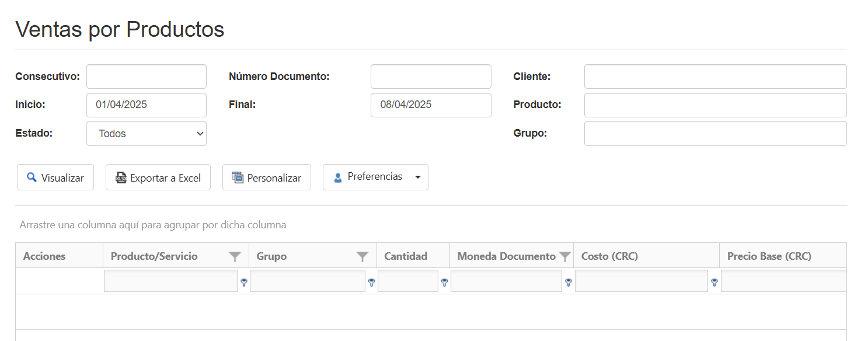Click the Número Documento input field

[x=431, y=76]
